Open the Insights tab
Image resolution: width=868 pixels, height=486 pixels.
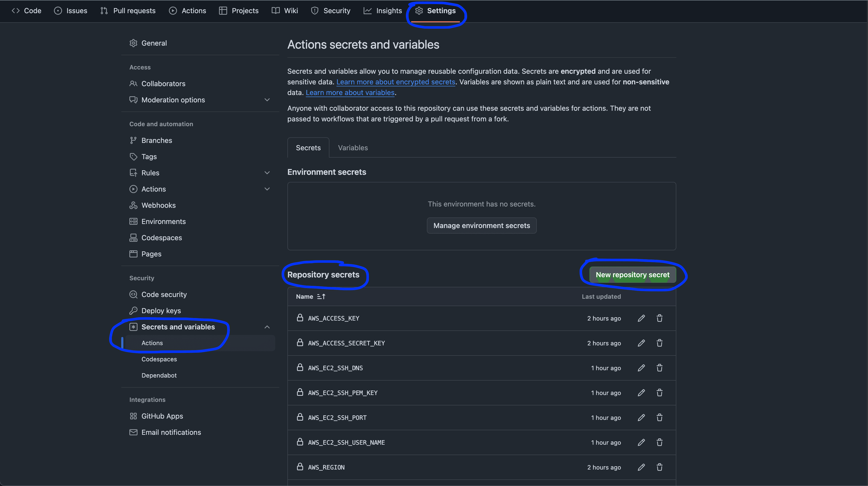pos(383,11)
